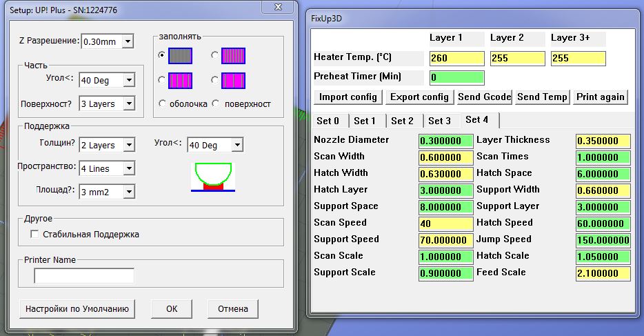Click the Send Gcode button

point(485,97)
